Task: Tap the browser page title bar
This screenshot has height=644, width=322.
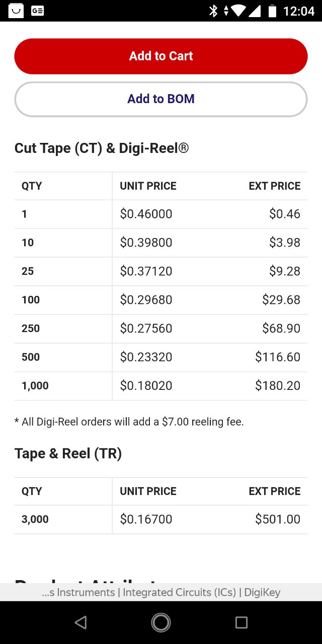Action: [161, 592]
